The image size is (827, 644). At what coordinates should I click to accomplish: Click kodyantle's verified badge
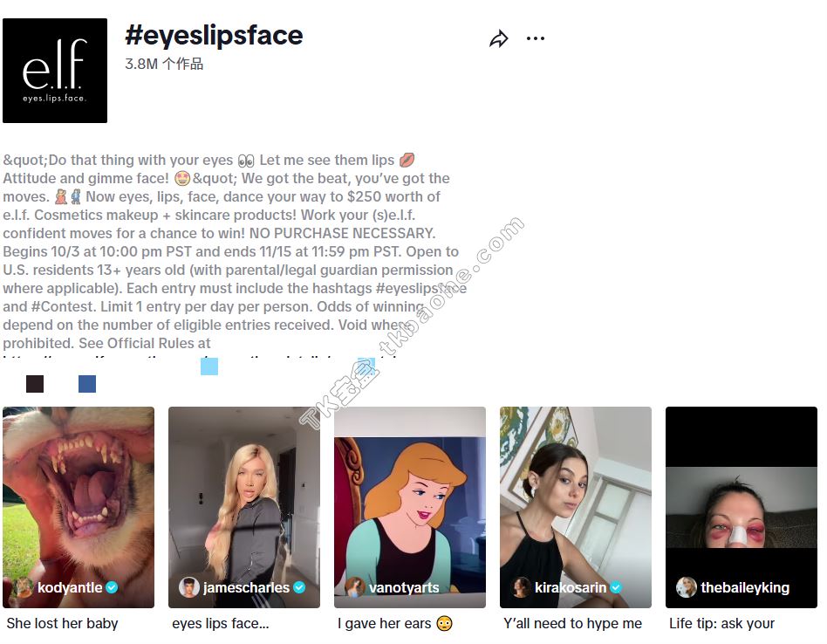(x=112, y=587)
